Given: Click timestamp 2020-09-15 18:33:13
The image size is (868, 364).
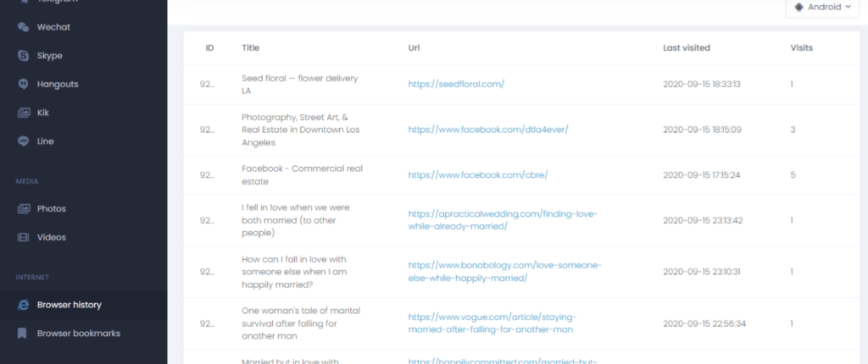Looking at the screenshot, I should 702,84.
